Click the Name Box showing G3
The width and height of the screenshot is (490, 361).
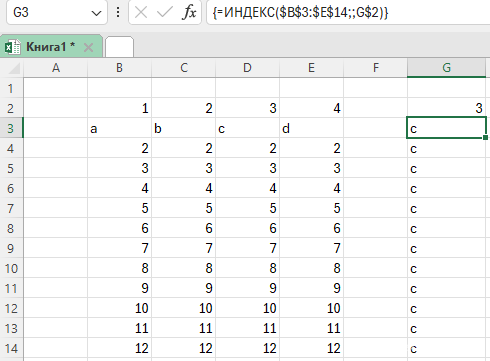57,13
